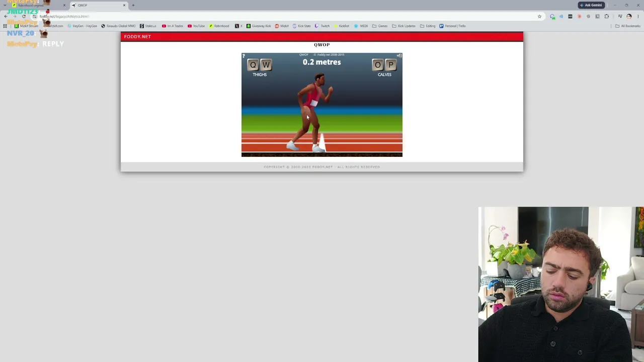Select the QWOP browser tab

coord(98,5)
